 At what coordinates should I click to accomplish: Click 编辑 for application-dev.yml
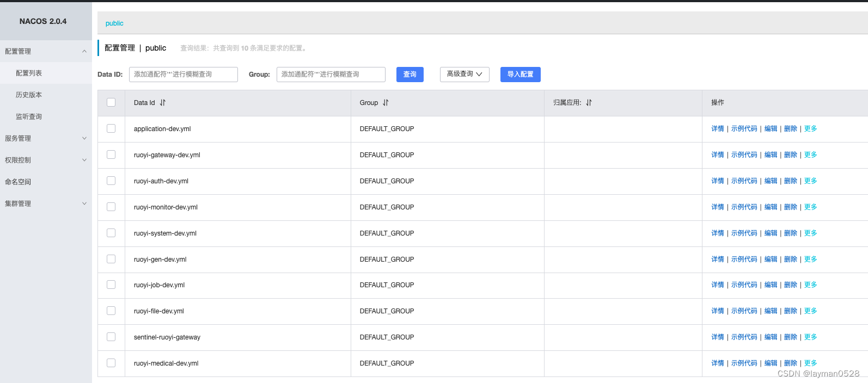[771, 129]
